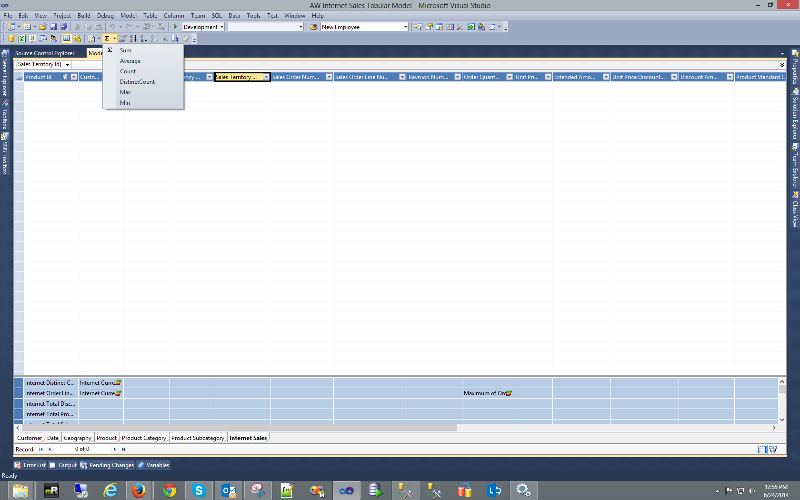Open Product Id column filter dropdown
This screenshot has width=800, height=500.
point(73,77)
